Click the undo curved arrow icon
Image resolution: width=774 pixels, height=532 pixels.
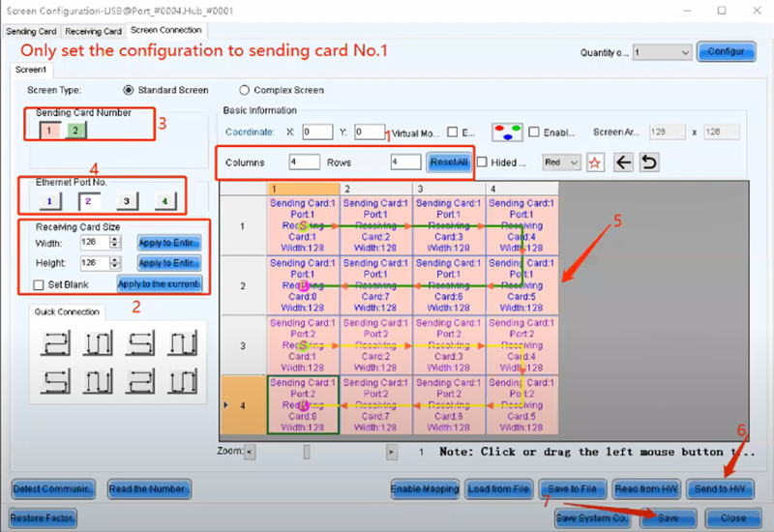[649, 163]
